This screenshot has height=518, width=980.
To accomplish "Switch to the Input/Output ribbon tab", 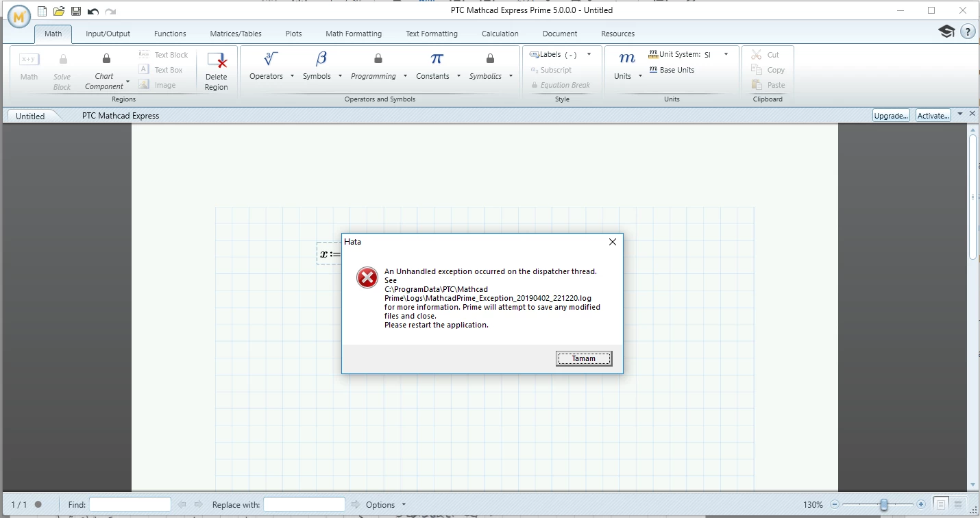I will pos(108,34).
